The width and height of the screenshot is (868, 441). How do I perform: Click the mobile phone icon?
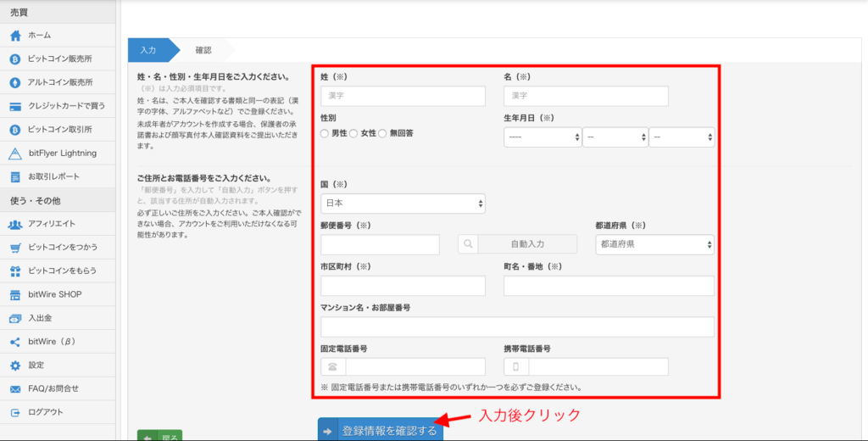click(516, 366)
